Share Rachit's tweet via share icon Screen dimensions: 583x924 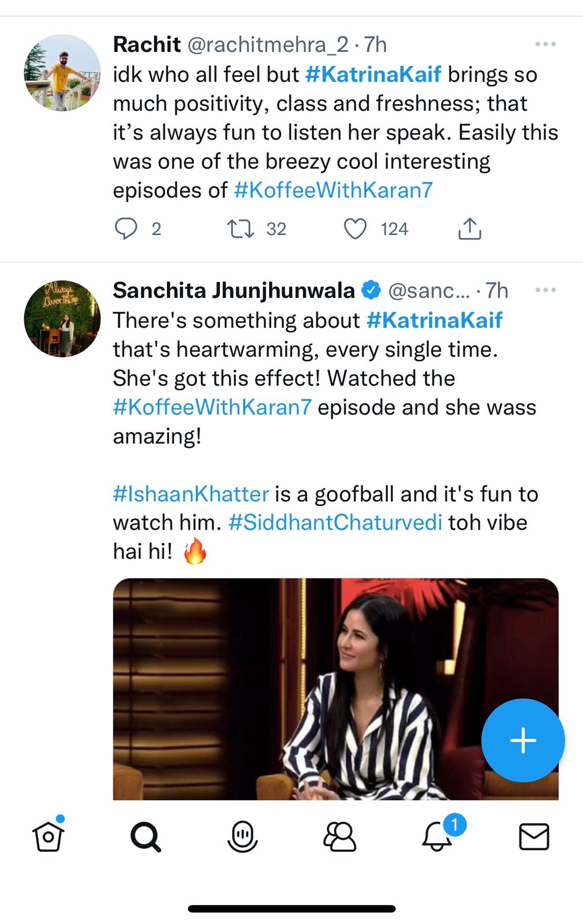469,229
